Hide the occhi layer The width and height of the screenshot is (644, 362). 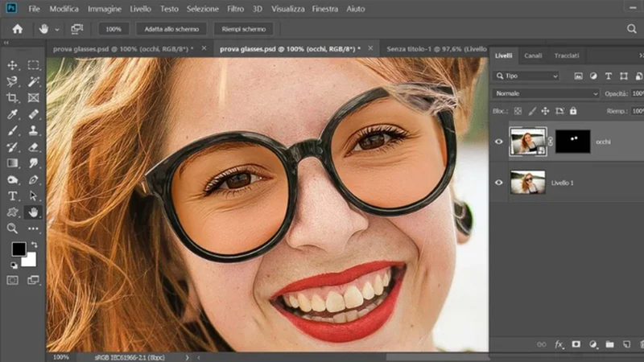click(498, 142)
